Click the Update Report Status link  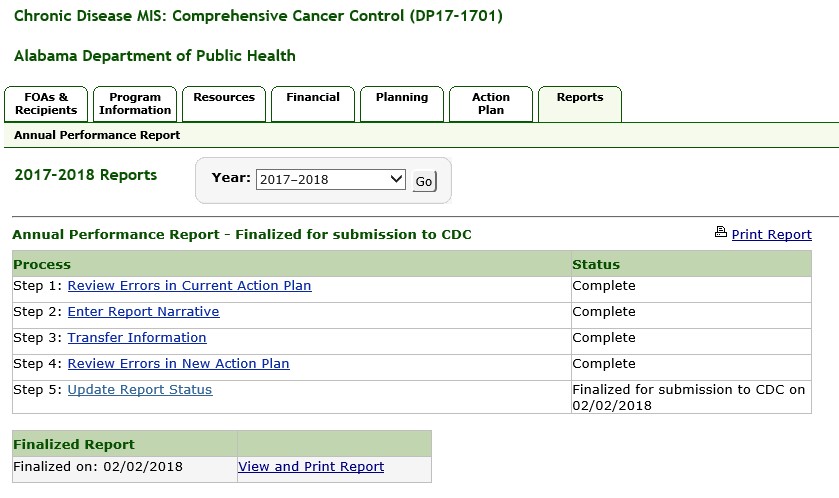(x=140, y=390)
